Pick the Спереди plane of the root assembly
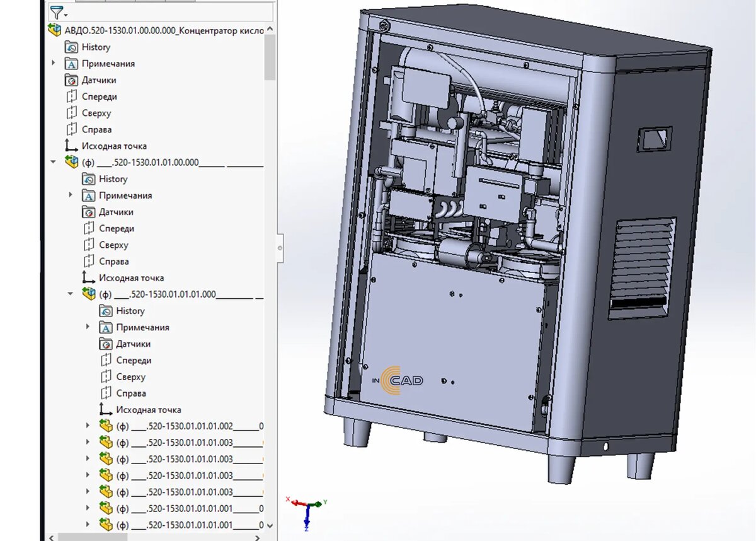This screenshot has height=541, width=756. pos(91,96)
